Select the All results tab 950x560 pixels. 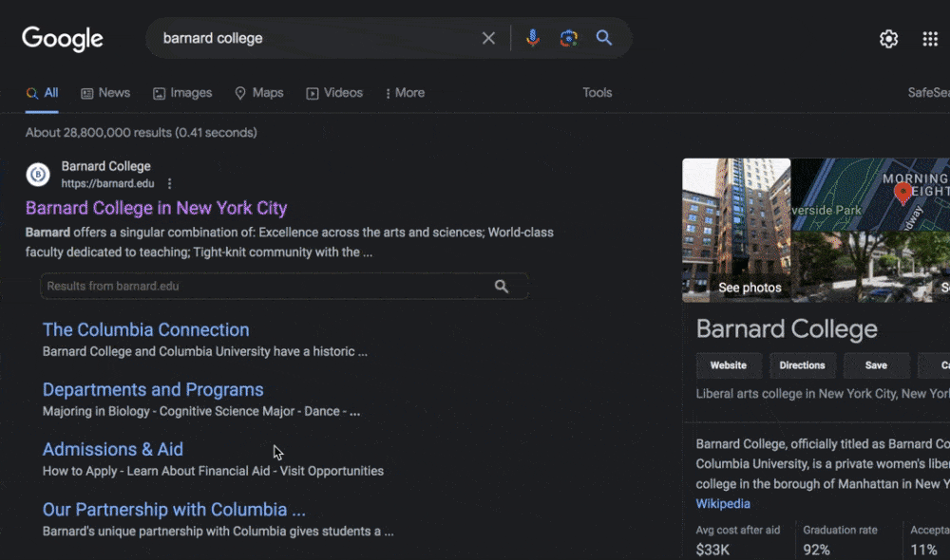(42, 93)
